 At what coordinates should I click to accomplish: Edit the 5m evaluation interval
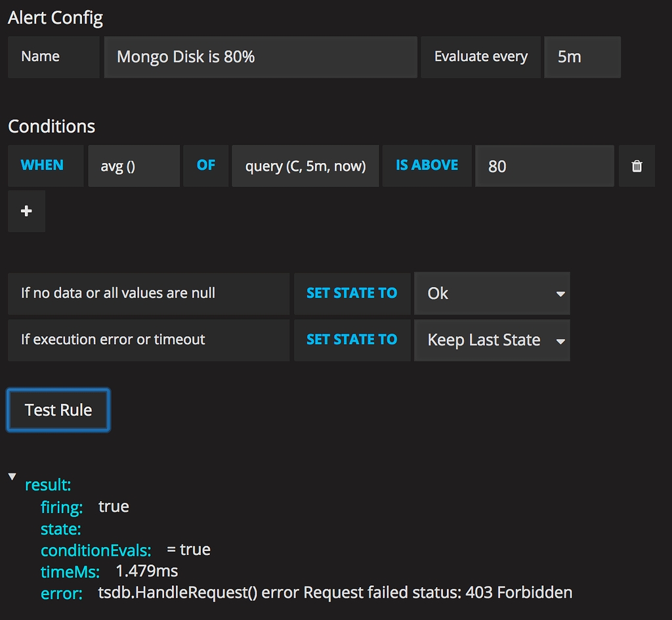(x=582, y=57)
